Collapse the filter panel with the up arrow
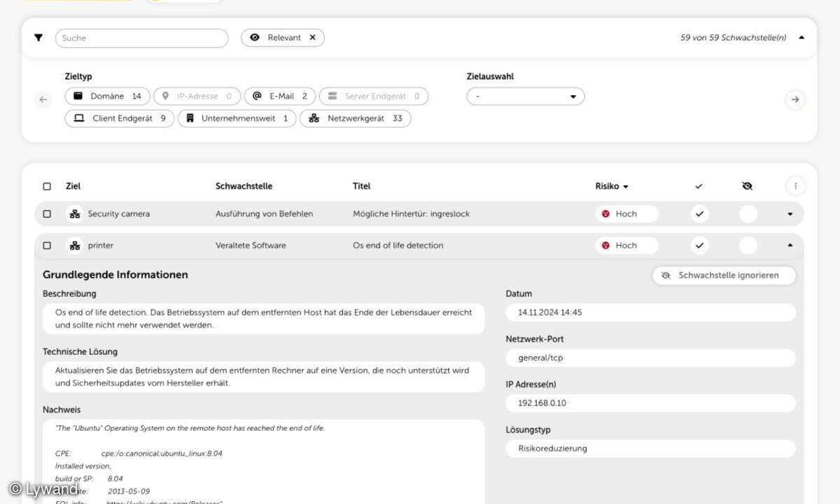Screen dimensions: 840x504 pyautogui.click(x=801, y=38)
